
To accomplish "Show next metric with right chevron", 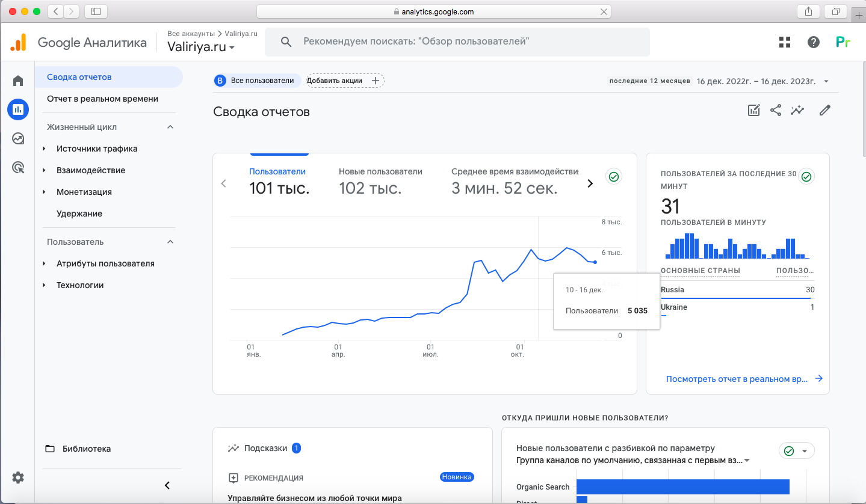I will point(590,183).
